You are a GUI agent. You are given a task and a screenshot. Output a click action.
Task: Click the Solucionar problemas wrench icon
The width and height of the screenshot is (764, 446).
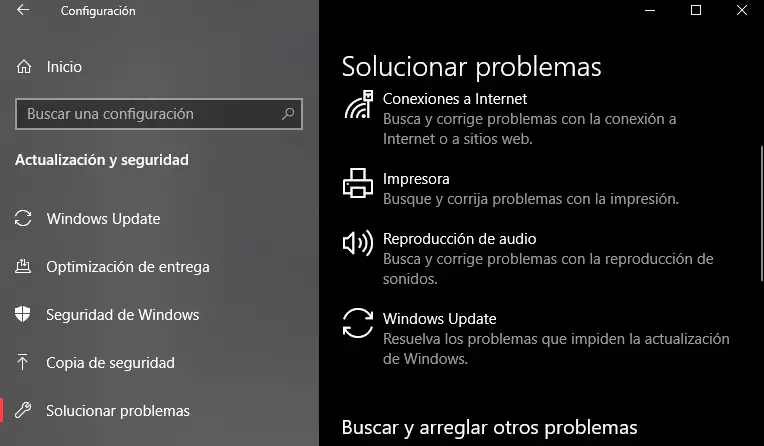point(24,411)
